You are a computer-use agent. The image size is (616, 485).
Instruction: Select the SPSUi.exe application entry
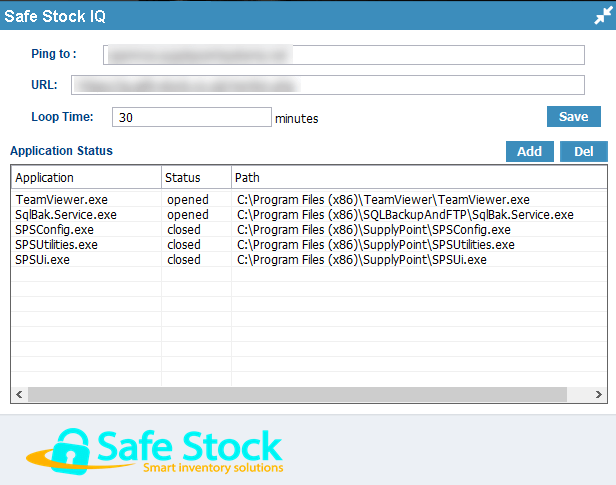click(x=42, y=260)
